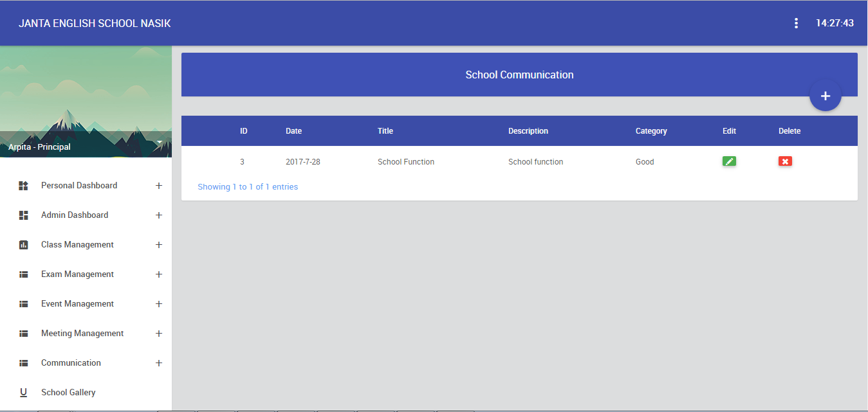This screenshot has height=412, width=868.
Task: Click the School Function row title cell
Action: pos(405,162)
